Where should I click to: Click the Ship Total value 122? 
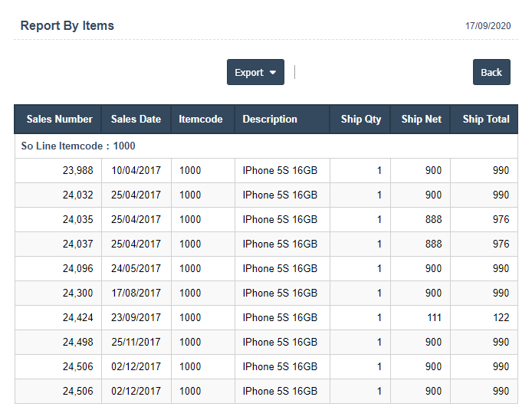pyautogui.click(x=500, y=317)
